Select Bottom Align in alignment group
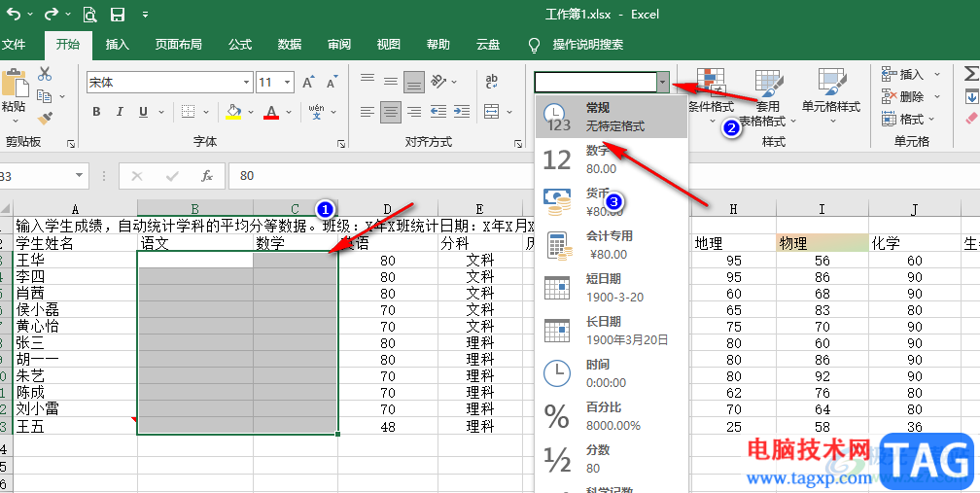The height and width of the screenshot is (493, 980). click(414, 82)
